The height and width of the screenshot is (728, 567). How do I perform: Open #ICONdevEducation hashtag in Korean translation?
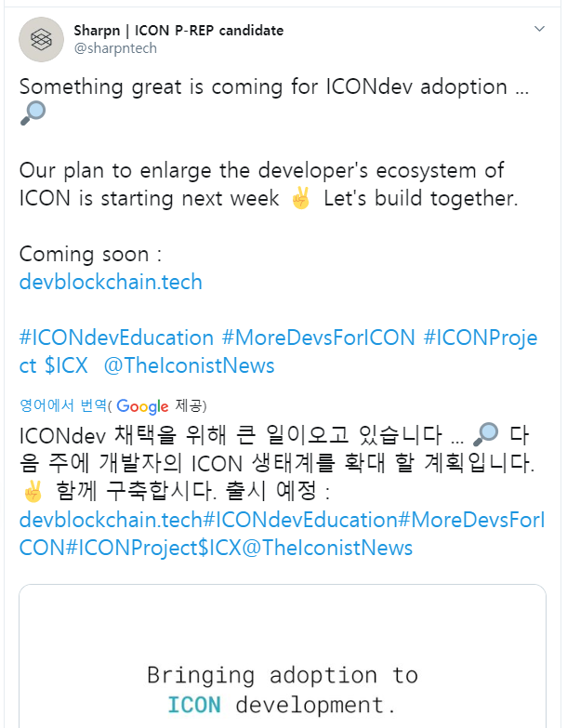(300, 520)
